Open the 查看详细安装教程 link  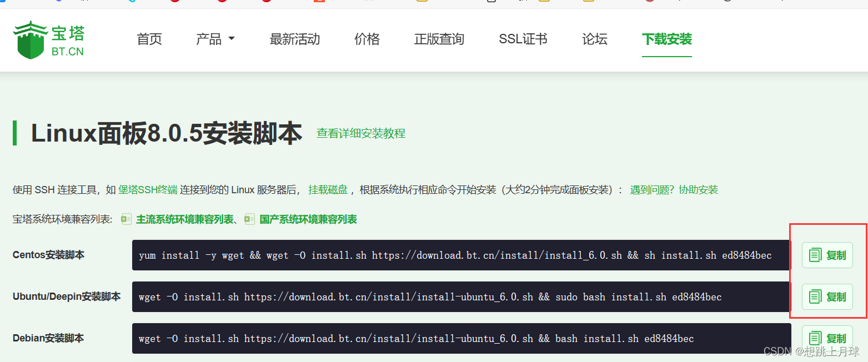coord(360,133)
